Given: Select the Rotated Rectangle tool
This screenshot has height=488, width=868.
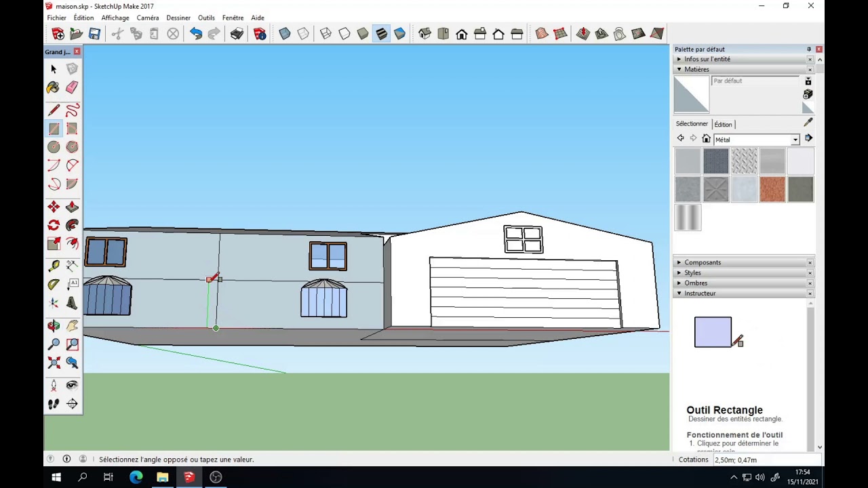Looking at the screenshot, I should tap(72, 129).
